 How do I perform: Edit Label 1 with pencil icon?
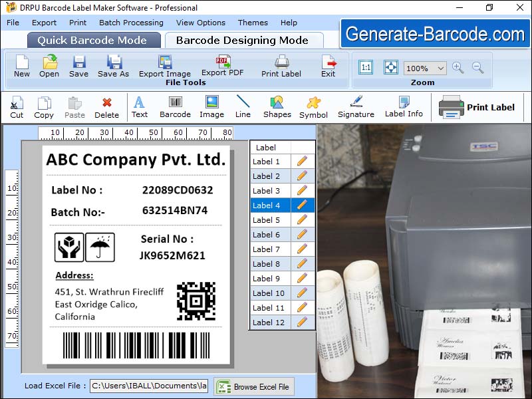coord(302,161)
